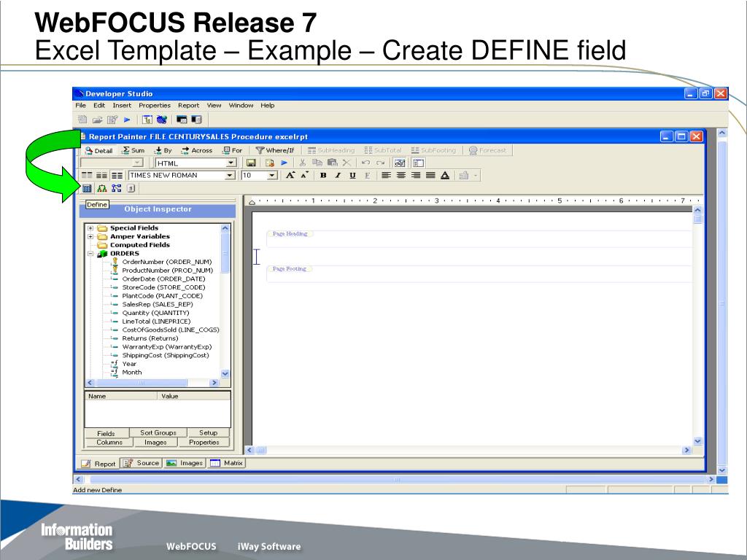Viewport: 747px width, 560px height.
Task: Click field tree vertical scrollbar down arrow
Action: click(x=225, y=374)
